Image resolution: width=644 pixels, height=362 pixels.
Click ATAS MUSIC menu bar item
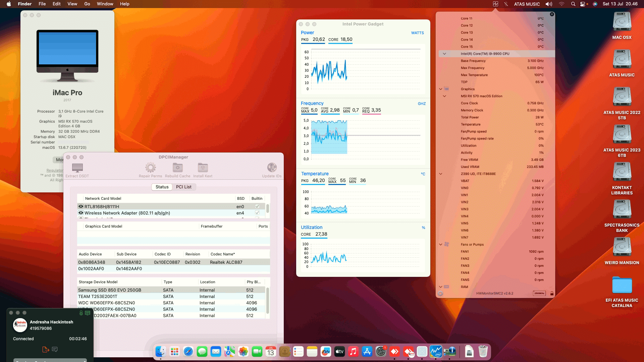click(x=527, y=4)
